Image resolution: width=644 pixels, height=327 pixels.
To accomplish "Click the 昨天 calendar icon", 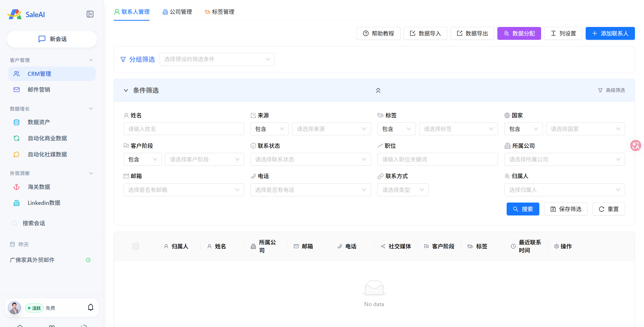I will click(x=12, y=244).
